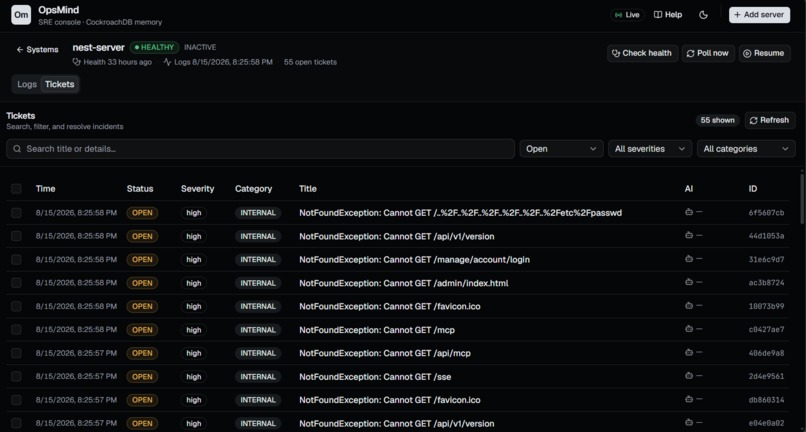
Task: Click AI bot icon for ticket 6f5607cb
Action: click(689, 212)
